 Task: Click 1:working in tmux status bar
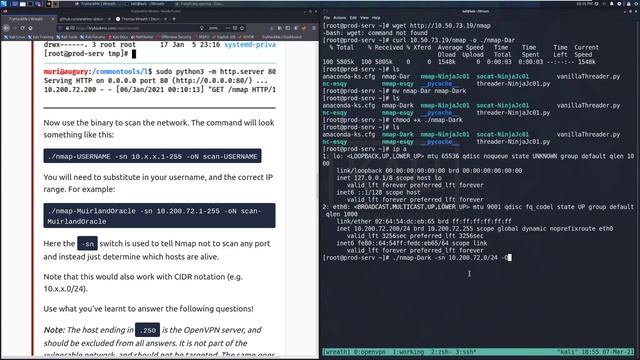pos(408,351)
